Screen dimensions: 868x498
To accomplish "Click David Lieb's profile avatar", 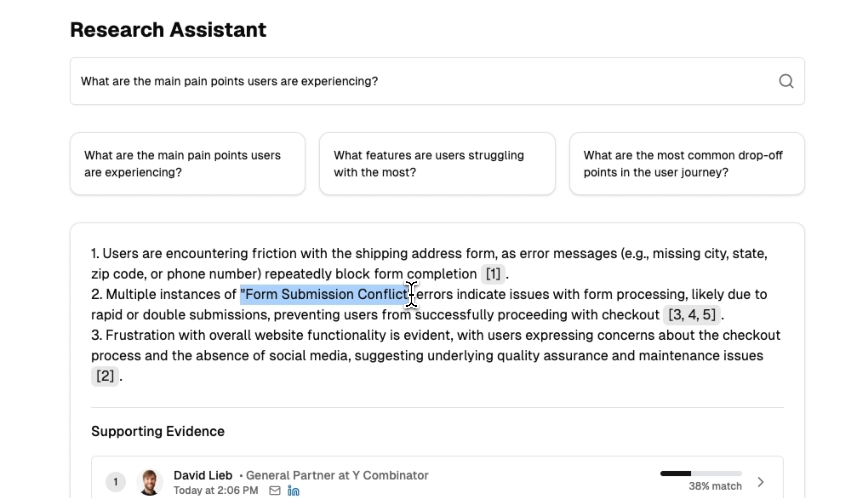I will [x=149, y=482].
